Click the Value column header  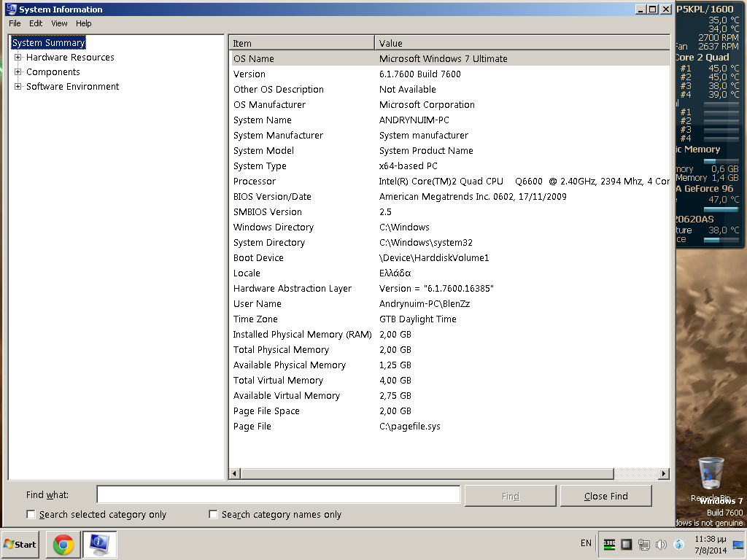pos(522,43)
